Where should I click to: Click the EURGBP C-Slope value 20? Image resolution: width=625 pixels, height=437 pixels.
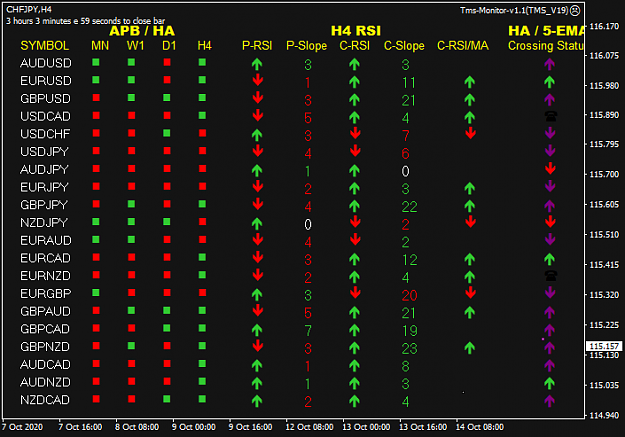click(x=409, y=295)
